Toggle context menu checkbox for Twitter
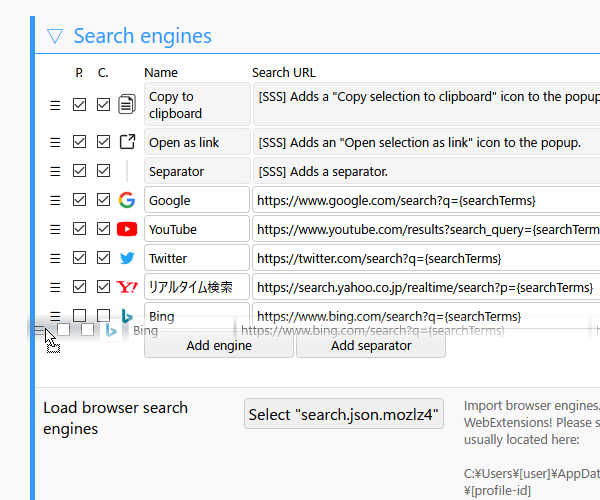This screenshot has width=600, height=500. 103,258
